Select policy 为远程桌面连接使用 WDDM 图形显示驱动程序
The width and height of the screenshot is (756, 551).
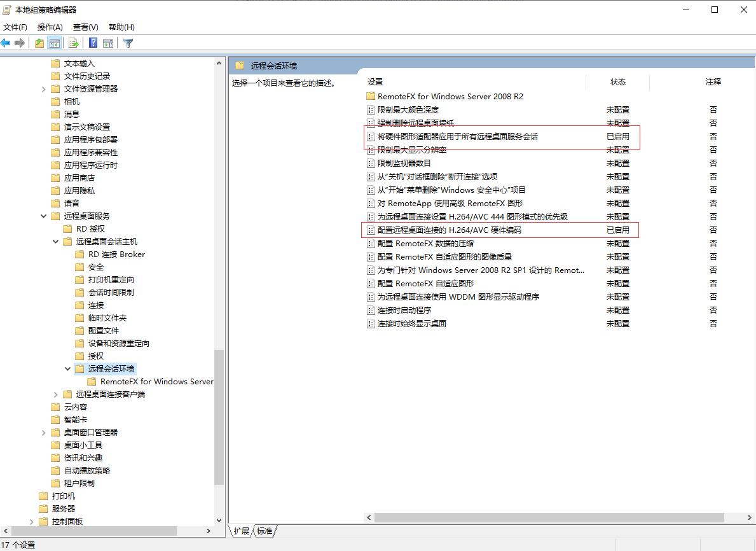[x=458, y=296]
